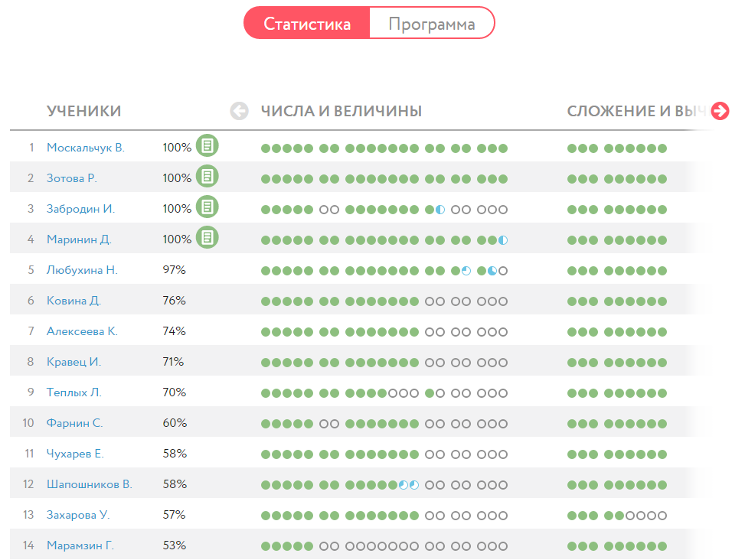Click Маринин's half-filled dot at row end
This screenshot has height=560, width=732.
coord(502,240)
